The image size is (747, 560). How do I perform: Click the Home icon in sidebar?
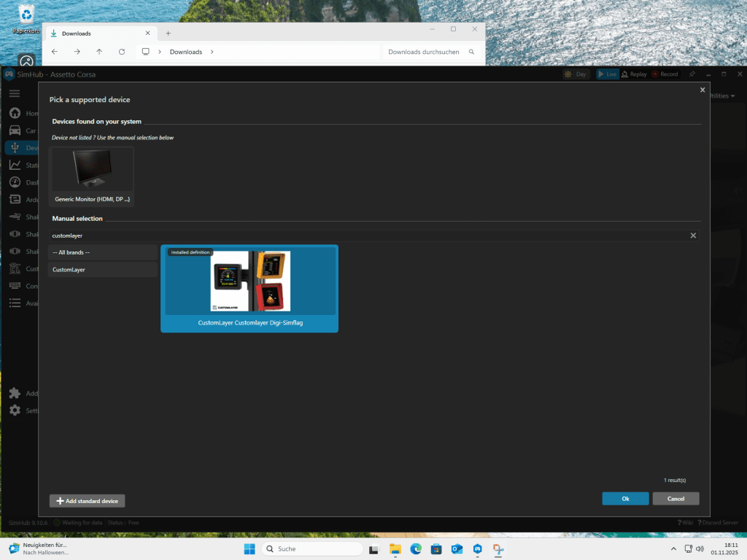15,114
